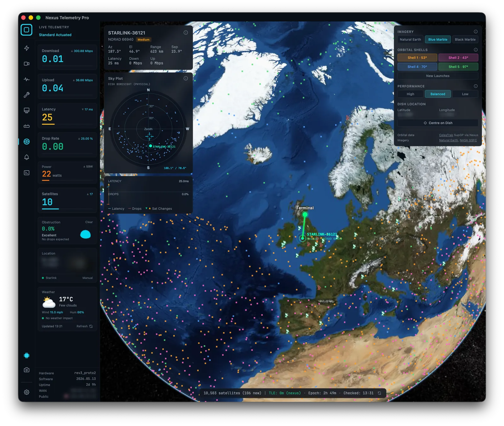Open the Nexus logo home icon

pyautogui.click(x=26, y=30)
